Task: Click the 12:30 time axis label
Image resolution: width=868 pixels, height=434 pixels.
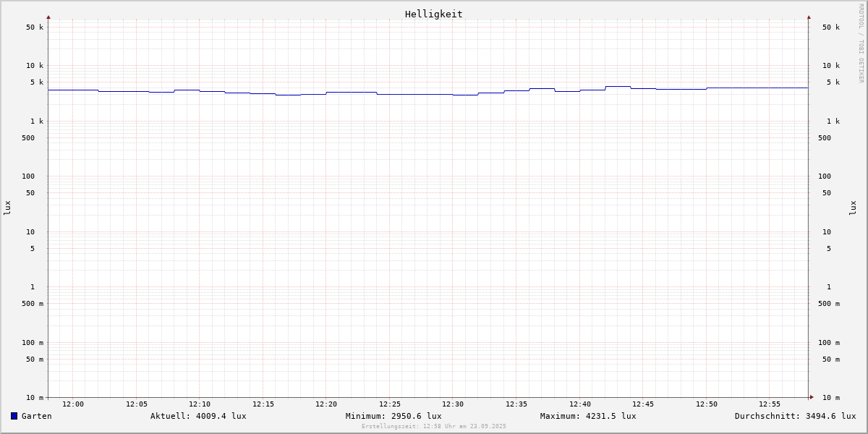Action: click(x=453, y=404)
